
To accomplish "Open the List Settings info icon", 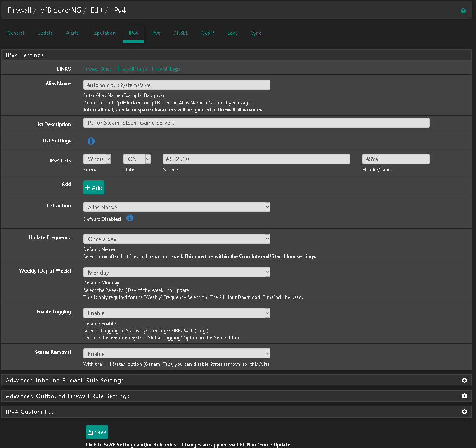I will click(x=91, y=141).
